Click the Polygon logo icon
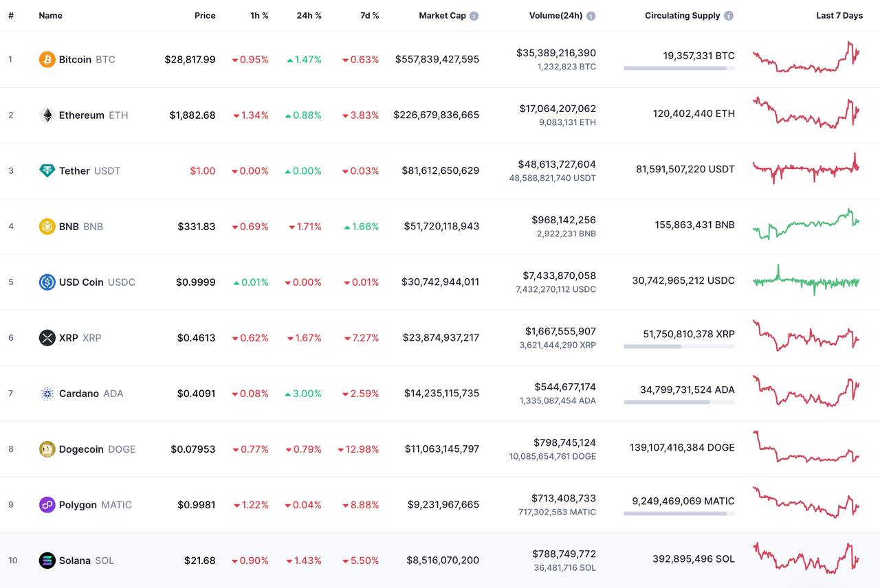Viewport: 880px width, 588px height. pos(47,505)
